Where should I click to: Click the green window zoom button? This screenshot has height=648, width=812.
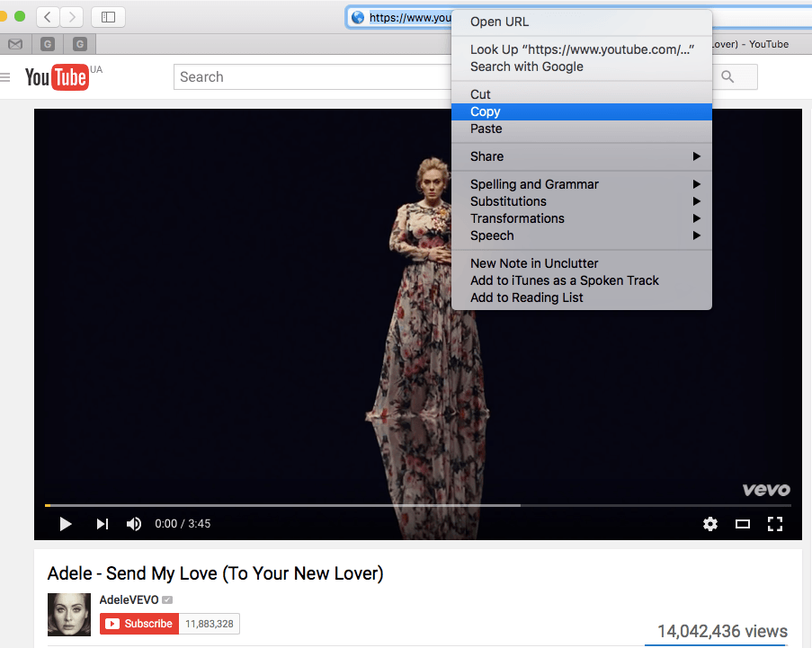pyautogui.click(x=20, y=16)
